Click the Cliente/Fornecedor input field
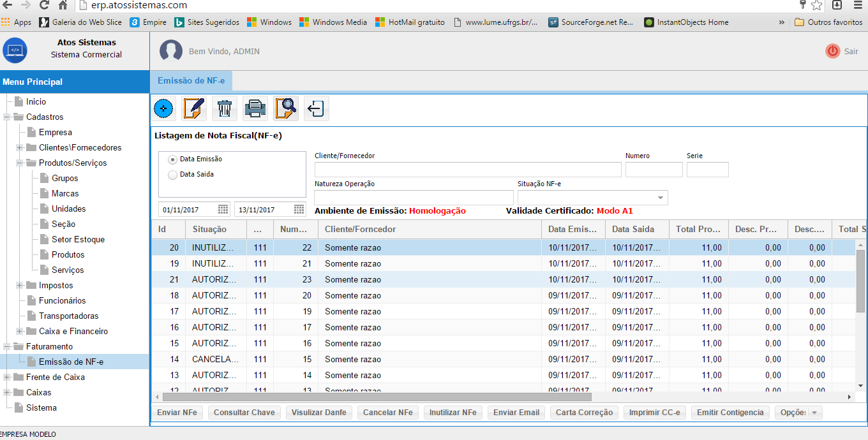Screen dimensions: 868x440 [468, 170]
